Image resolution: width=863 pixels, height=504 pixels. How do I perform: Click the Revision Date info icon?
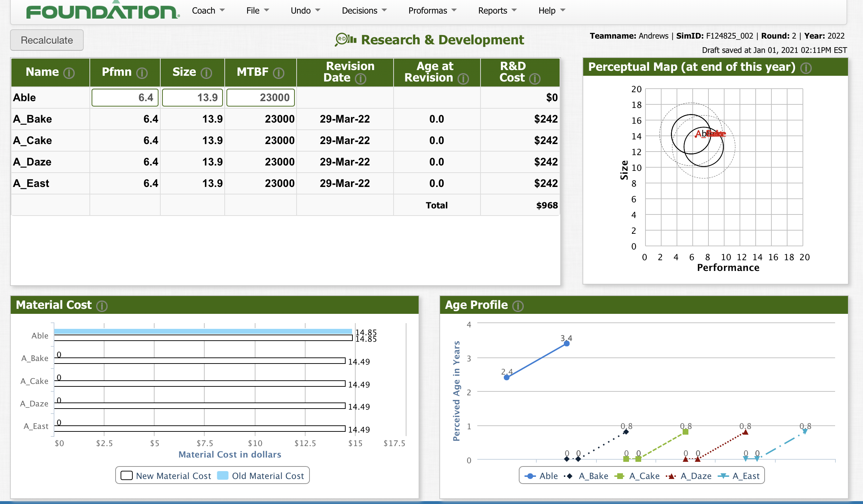point(361,79)
